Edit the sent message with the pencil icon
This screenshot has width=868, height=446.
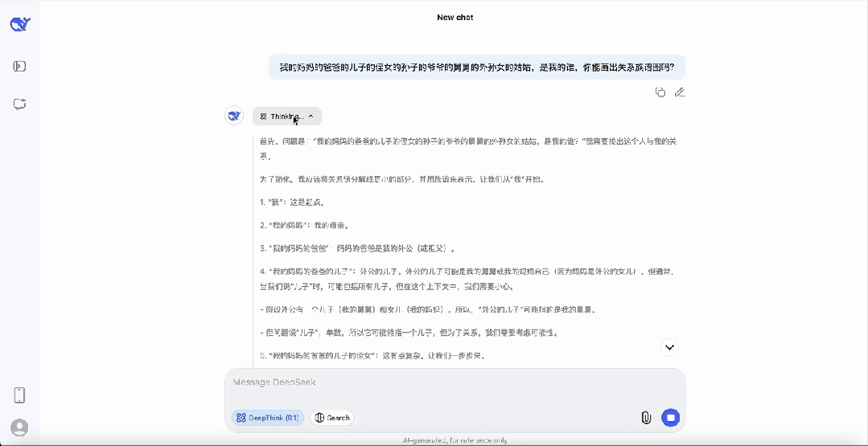[x=680, y=92]
